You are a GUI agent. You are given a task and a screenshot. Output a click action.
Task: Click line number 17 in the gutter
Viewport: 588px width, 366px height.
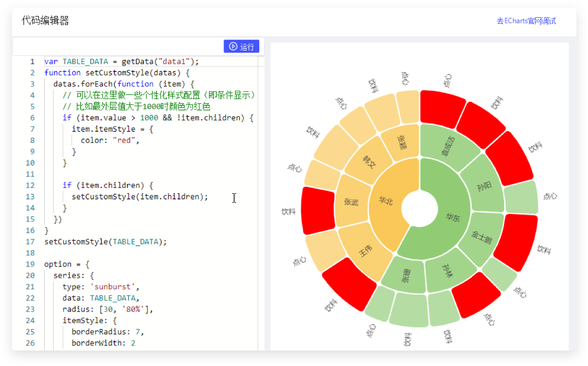pos(31,241)
